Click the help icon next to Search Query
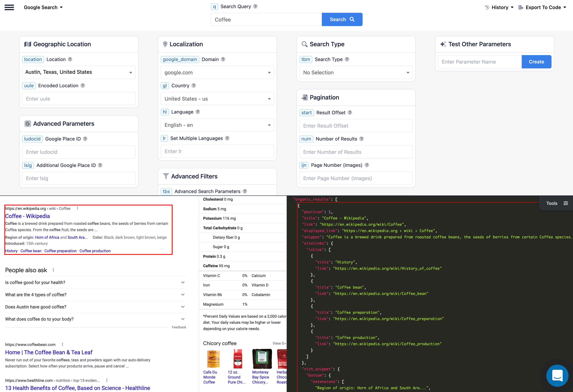Viewport: 573px width, 392px height. [x=255, y=6]
